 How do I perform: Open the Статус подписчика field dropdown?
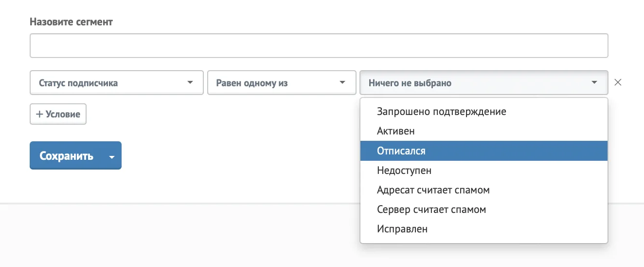(117, 82)
